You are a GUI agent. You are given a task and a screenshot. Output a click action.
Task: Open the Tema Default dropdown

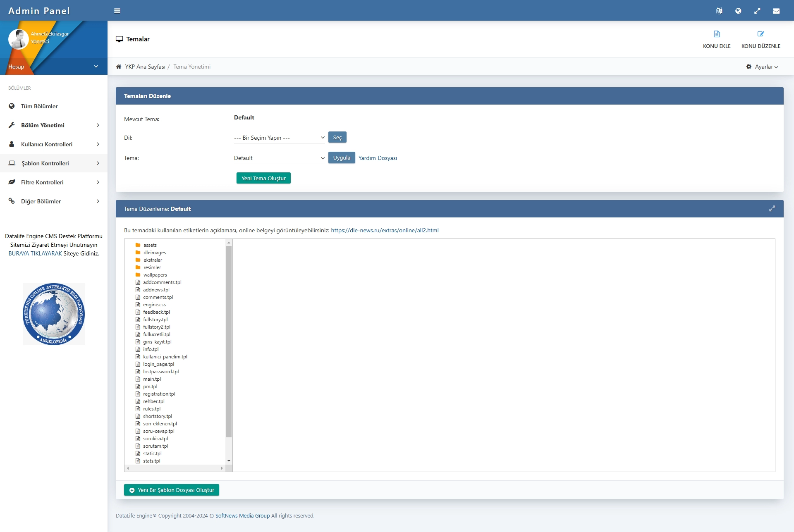(x=279, y=158)
